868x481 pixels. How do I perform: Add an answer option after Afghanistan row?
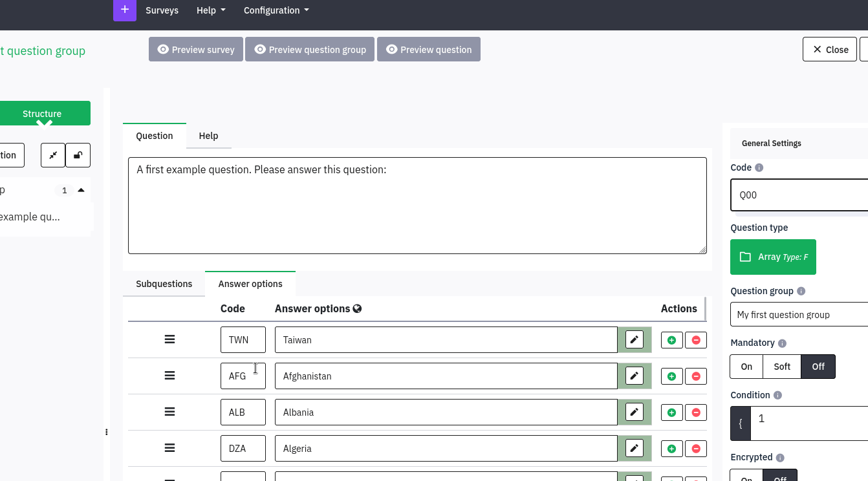(x=671, y=376)
